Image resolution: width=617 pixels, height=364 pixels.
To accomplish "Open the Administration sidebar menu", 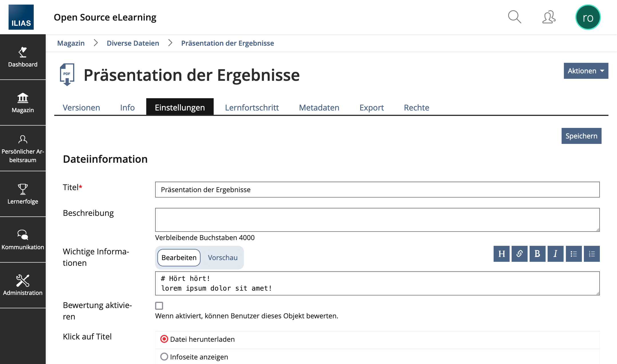I will 23,285.
